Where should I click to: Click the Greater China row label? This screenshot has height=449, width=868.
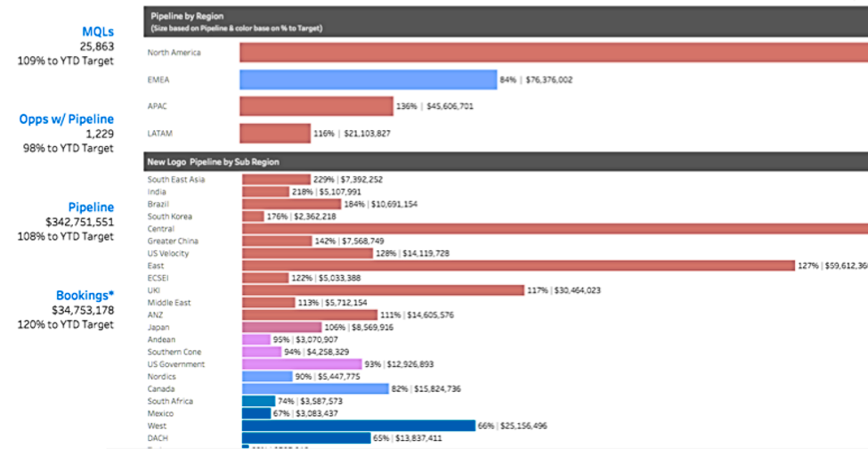pos(173,241)
